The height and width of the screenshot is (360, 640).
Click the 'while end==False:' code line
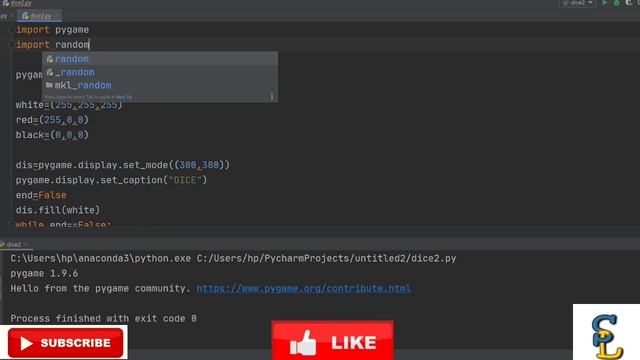[x=63, y=224]
